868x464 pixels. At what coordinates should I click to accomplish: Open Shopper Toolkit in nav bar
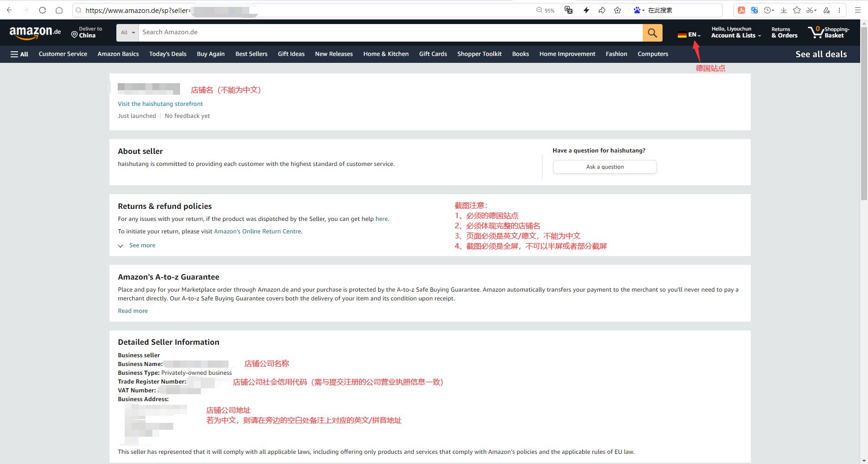pyautogui.click(x=479, y=54)
